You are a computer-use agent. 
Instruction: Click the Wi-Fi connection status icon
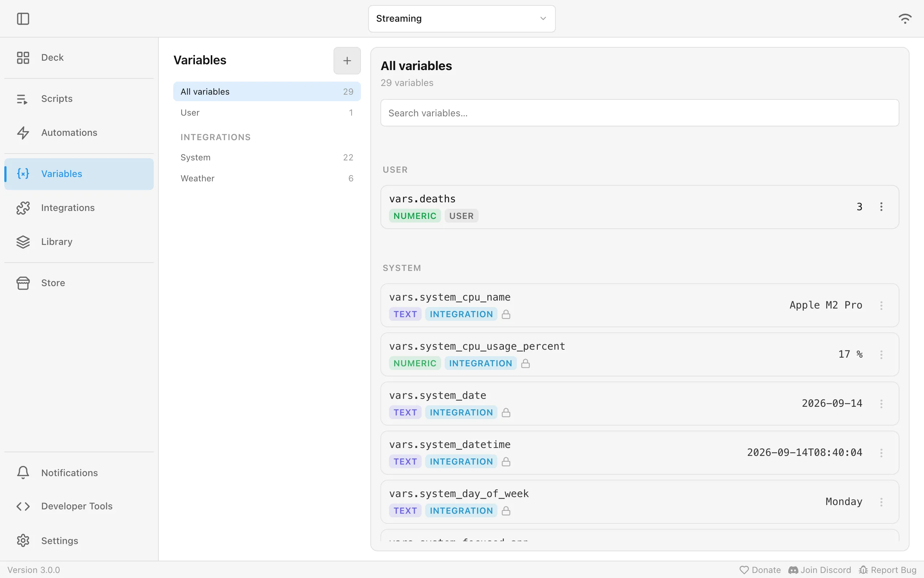tap(905, 18)
